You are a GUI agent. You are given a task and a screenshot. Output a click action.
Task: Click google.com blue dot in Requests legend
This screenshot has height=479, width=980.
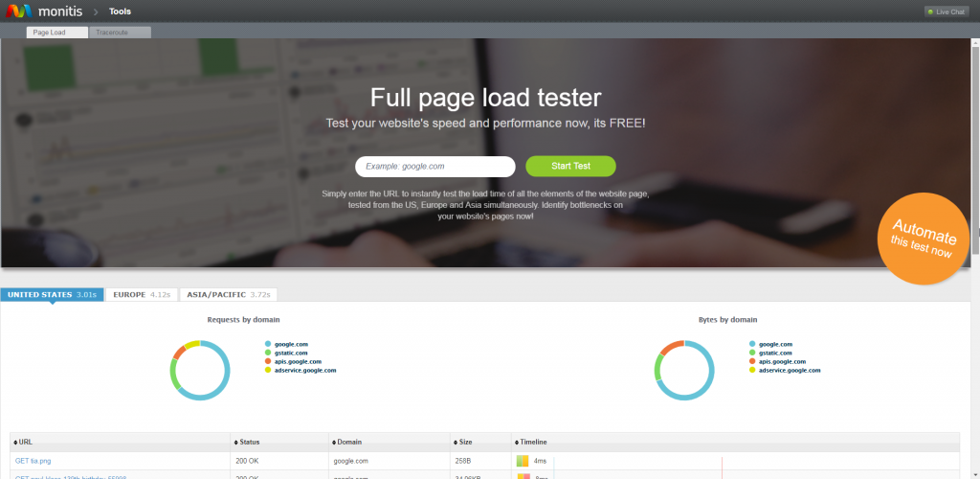click(268, 344)
